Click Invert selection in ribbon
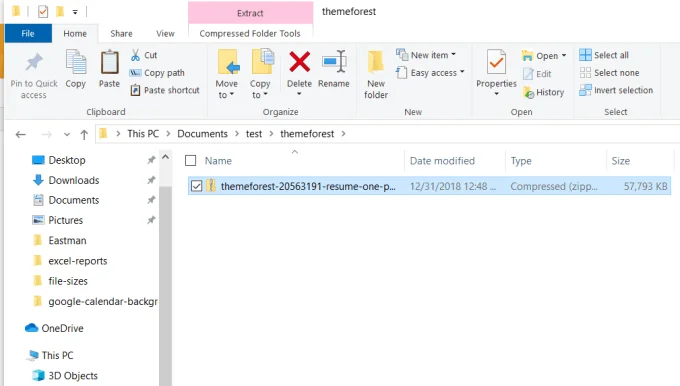Viewport: 680px width, 386px height. (x=616, y=90)
